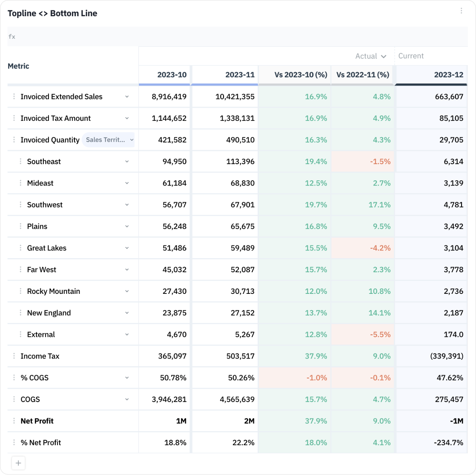Viewport: 476px width, 475px height.
Task: Open the Sales Territ... breakdown dropdown
Action: (108, 140)
